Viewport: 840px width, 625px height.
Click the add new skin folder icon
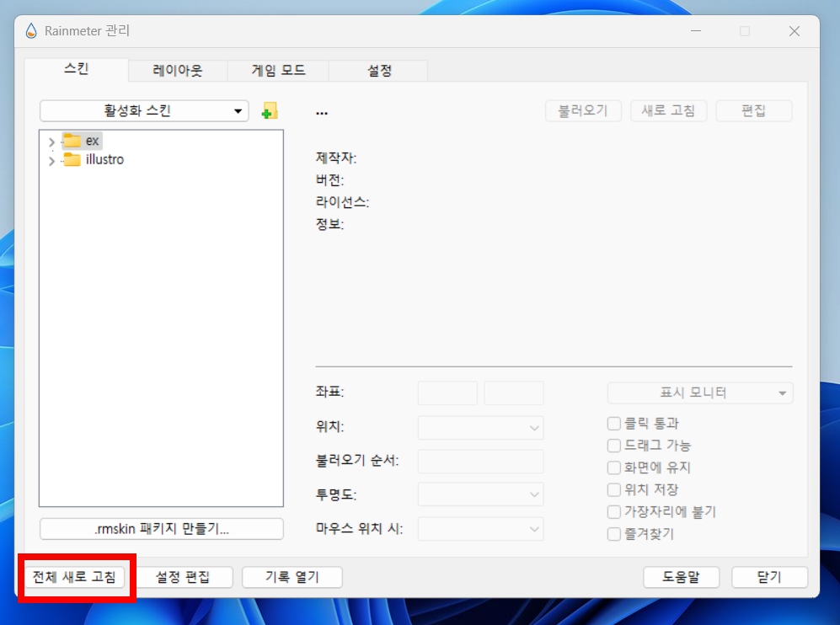(270, 111)
